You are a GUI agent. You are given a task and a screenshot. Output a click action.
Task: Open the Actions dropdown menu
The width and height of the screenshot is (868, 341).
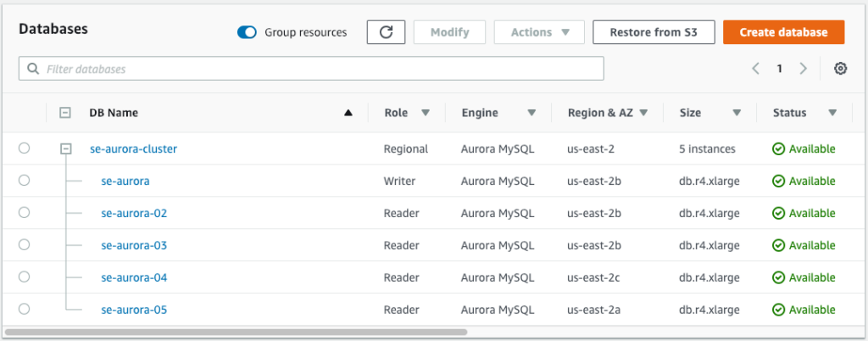(539, 32)
